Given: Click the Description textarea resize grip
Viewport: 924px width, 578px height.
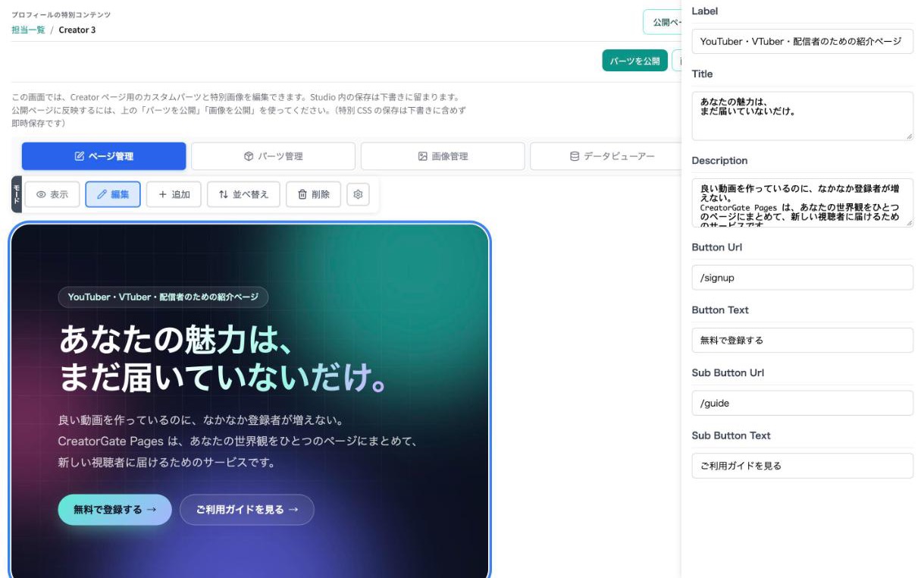Looking at the screenshot, I should tap(909, 222).
